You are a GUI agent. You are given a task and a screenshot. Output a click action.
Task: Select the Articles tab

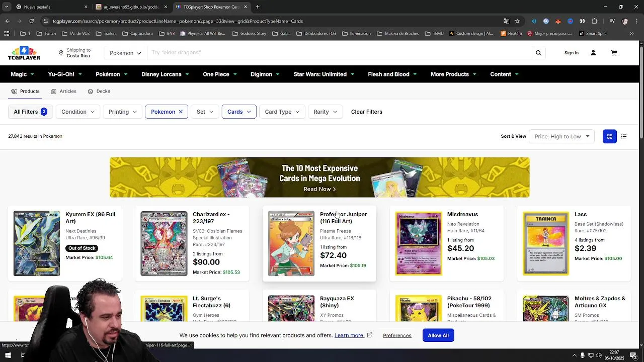(64, 92)
